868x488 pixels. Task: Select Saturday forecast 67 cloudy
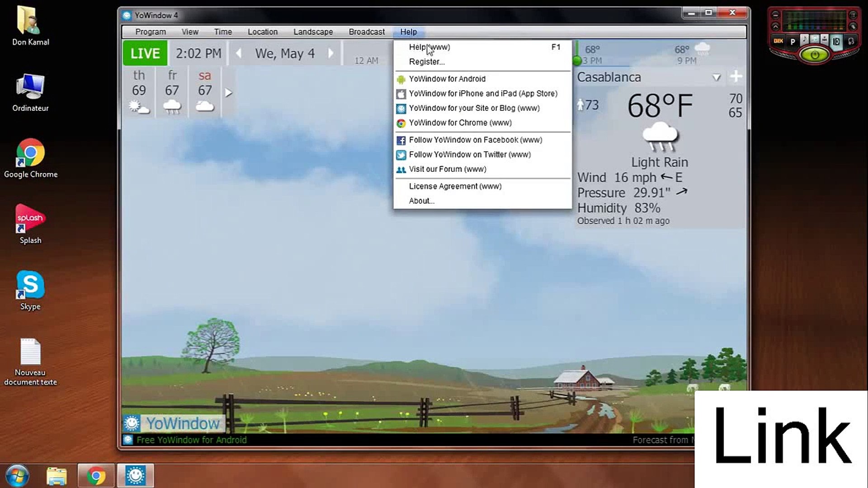(205, 92)
